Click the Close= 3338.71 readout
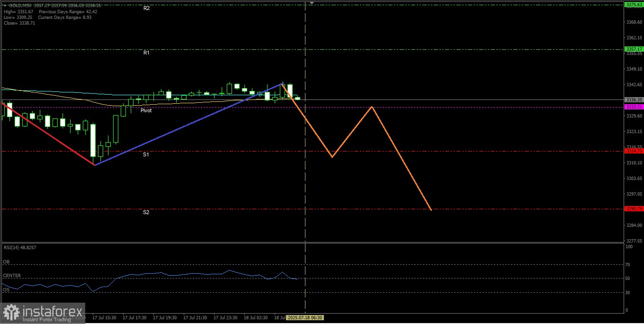The height and width of the screenshot is (324, 644). point(19,23)
